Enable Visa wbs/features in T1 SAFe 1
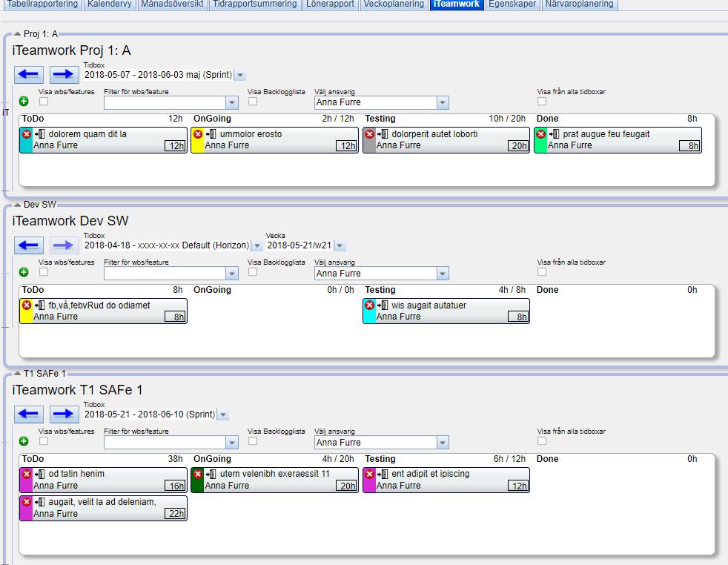The width and height of the screenshot is (728, 565). [44, 441]
